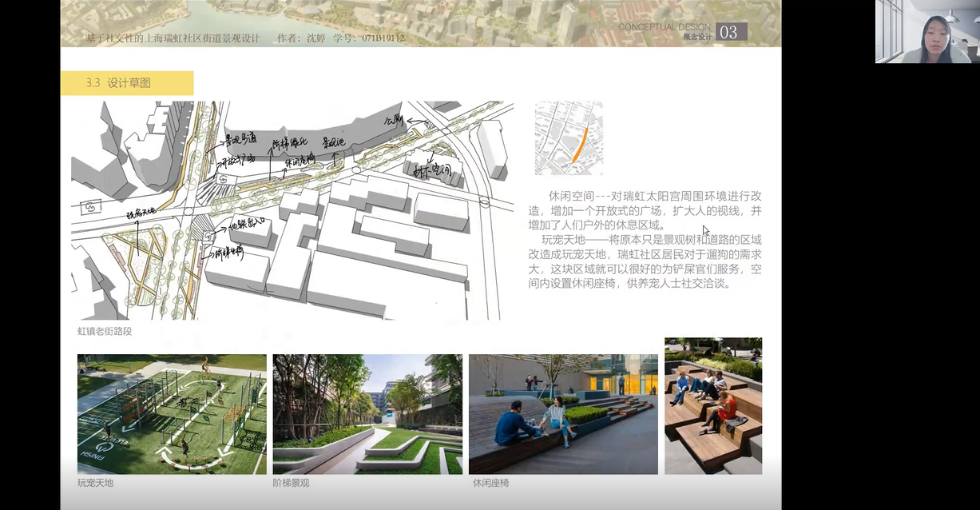The image size is (980, 510).
Task: Click the metro icon on sketch's far-left road
Action: [90, 205]
